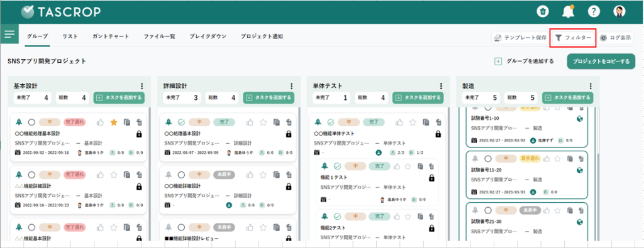Delete the 機能１テスト task
The width and height of the screenshot is (644, 248).
pyautogui.click(x=432, y=166)
